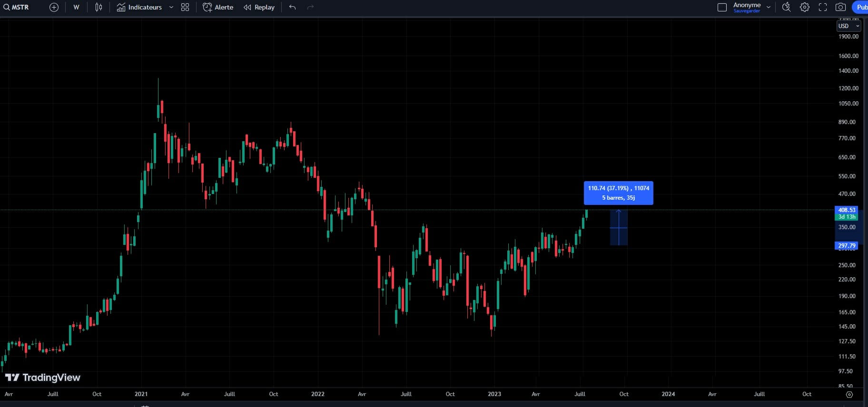Screen dimensions: 868x407
Task: Start bar Replay mode
Action: coord(259,7)
